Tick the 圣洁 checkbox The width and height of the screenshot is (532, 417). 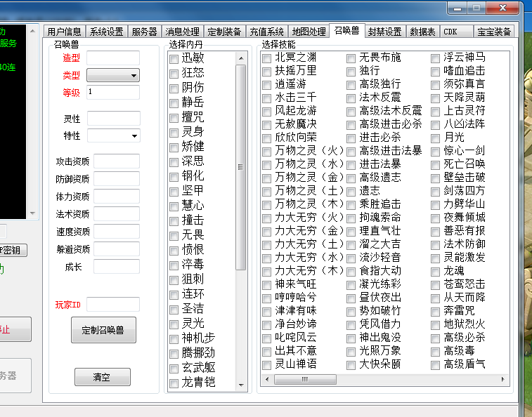[x=174, y=310]
